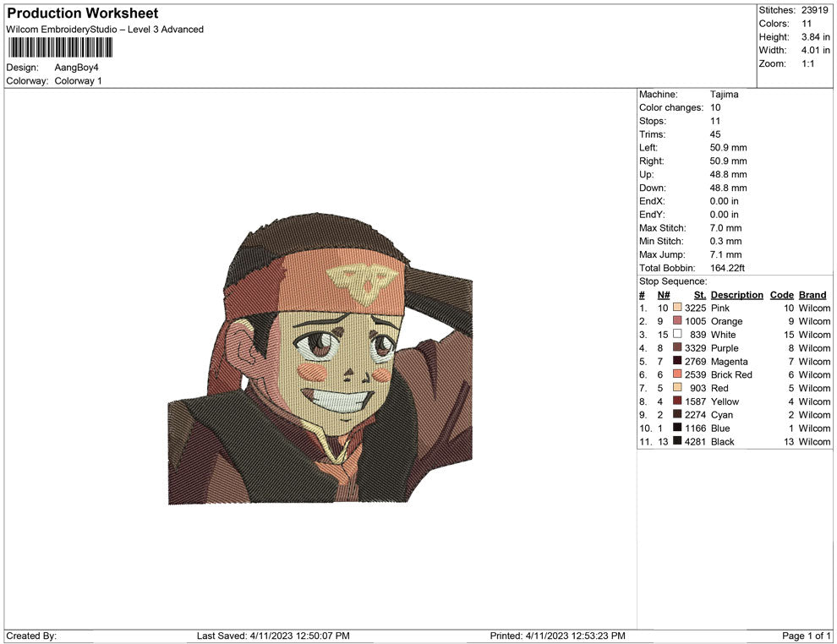Viewport: 837px width, 644px height.
Task: Click the Colorway 1 value
Action: click(x=78, y=81)
